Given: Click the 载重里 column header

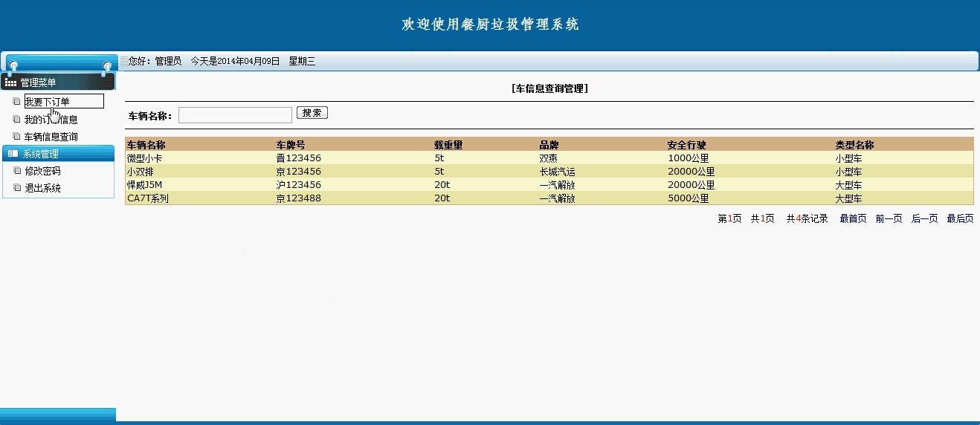Looking at the screenshot, I should (x=448, y=145).
